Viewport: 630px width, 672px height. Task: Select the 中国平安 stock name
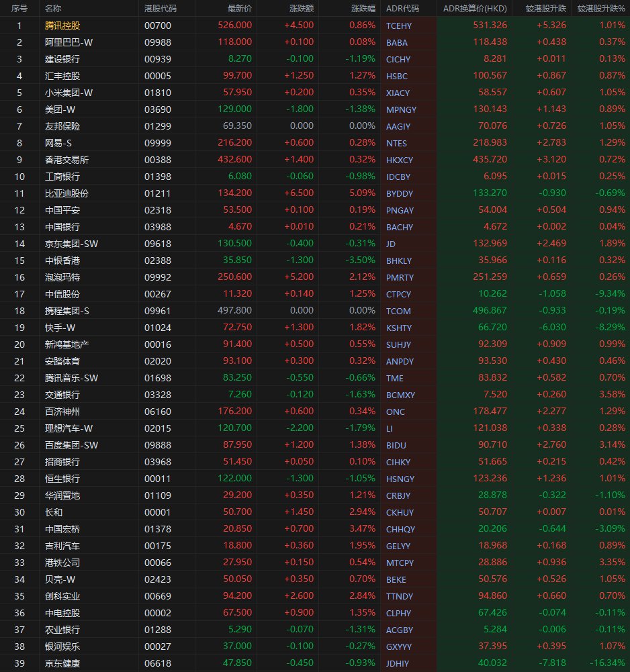62,210
